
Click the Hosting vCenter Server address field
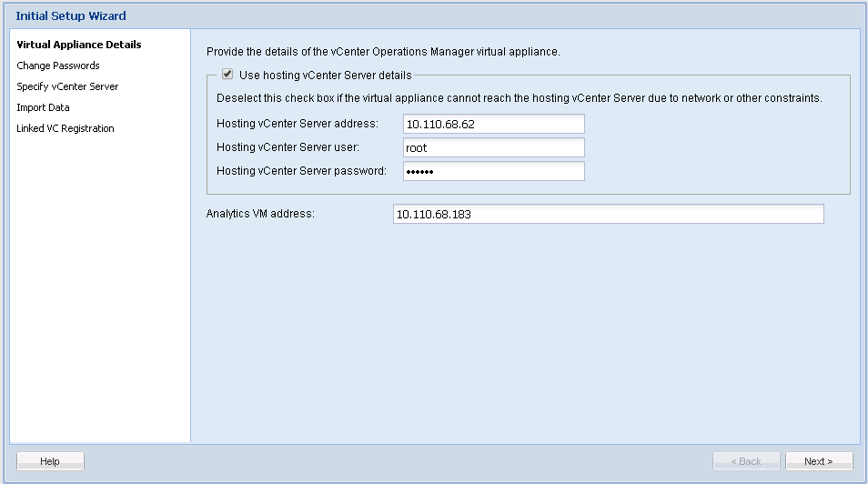[x=493, y=124]
